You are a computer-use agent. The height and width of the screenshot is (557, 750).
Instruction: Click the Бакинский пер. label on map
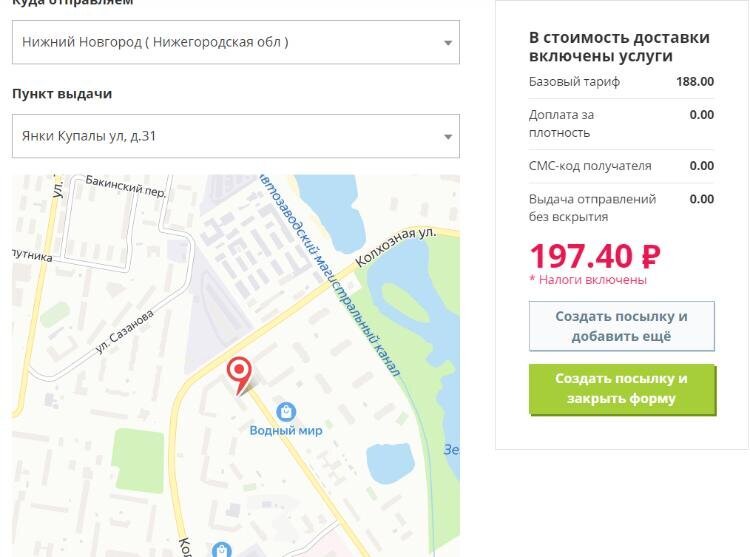pos(126,186)
